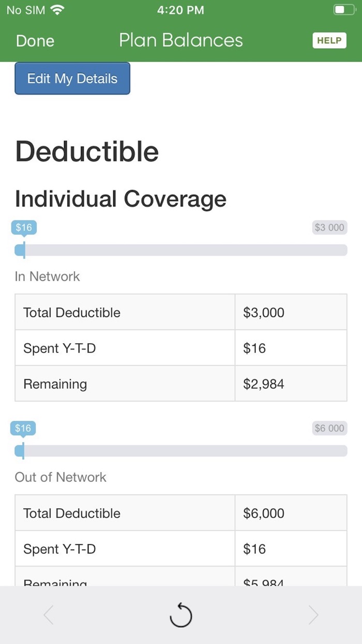Tap the In Network $16 progress marker
362x644 pixels.
(x=24, y=228)
